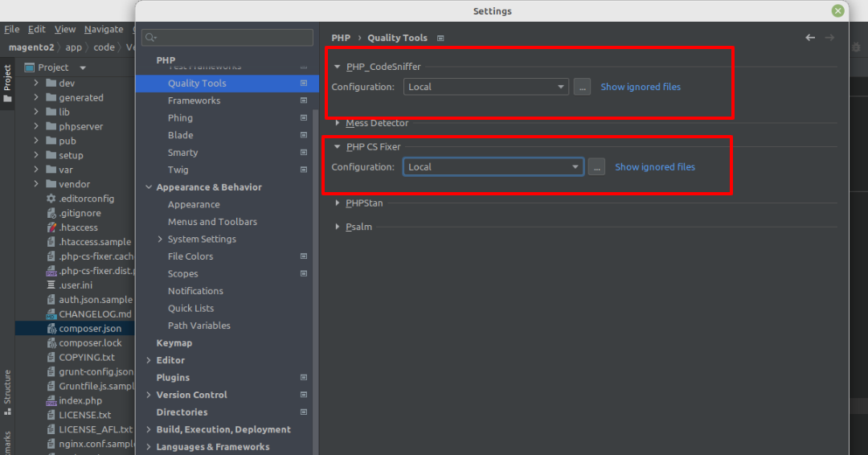Click the CHANGELOG.md markdown file icon
Screen dimensions: 868x455
pos(51,314)
